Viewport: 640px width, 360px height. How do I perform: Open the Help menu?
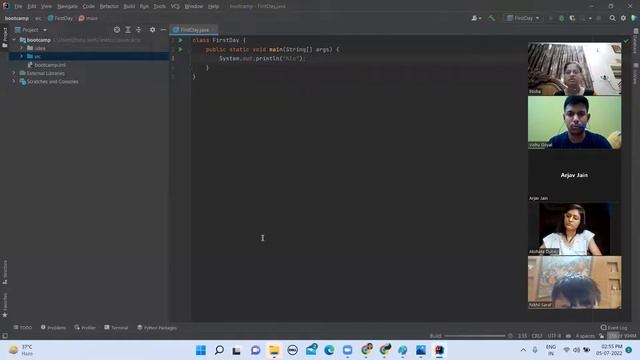pos(213,7)
